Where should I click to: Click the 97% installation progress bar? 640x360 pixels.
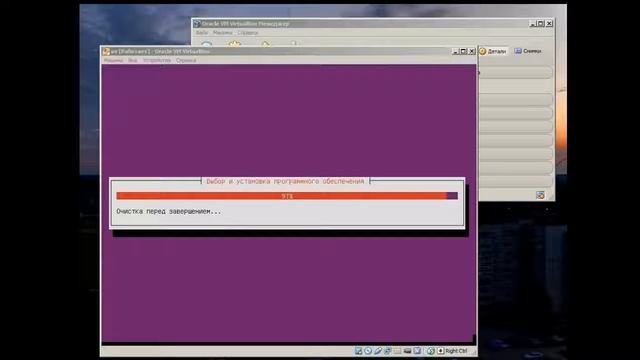287,196
